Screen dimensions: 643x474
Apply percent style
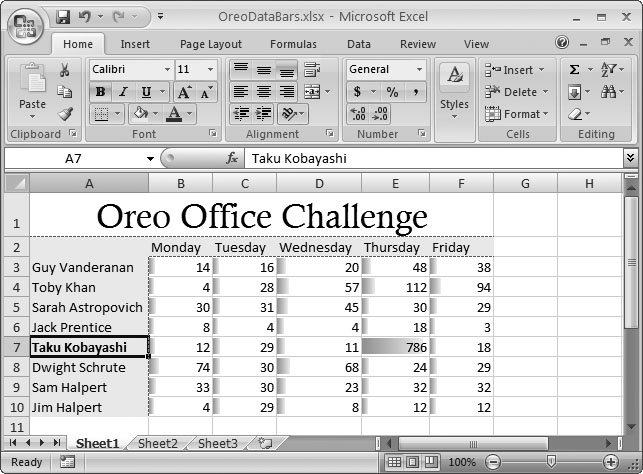click(392, 92)
